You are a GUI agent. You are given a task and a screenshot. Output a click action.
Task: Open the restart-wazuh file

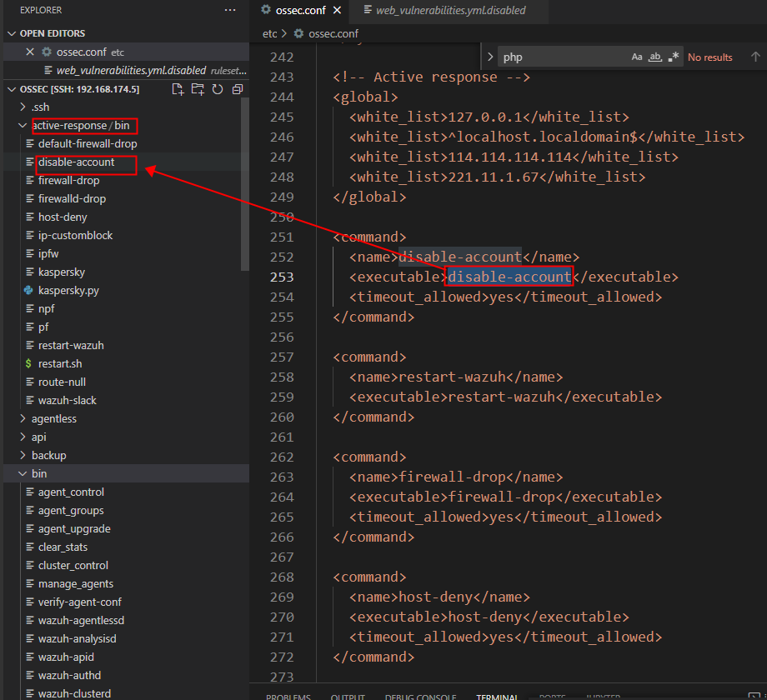pos(126,346)
